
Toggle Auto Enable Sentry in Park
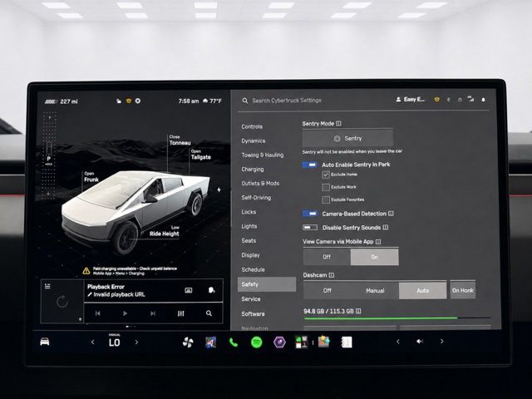(310, 165)
